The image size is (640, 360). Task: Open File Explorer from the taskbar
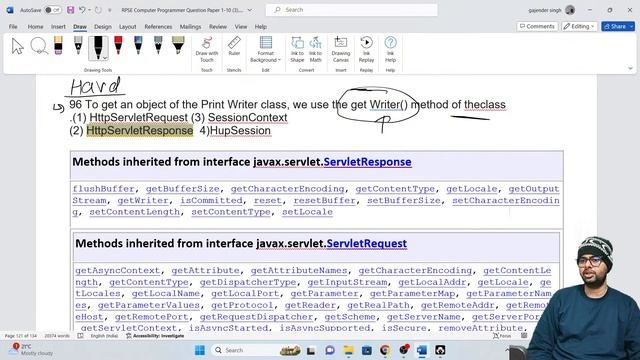(x=348, y=350)
